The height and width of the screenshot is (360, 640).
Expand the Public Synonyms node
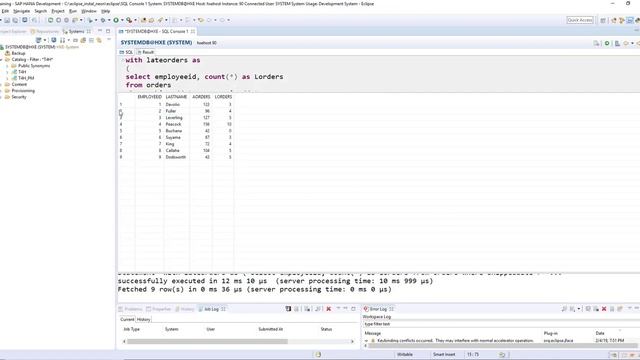pos(7,66)
